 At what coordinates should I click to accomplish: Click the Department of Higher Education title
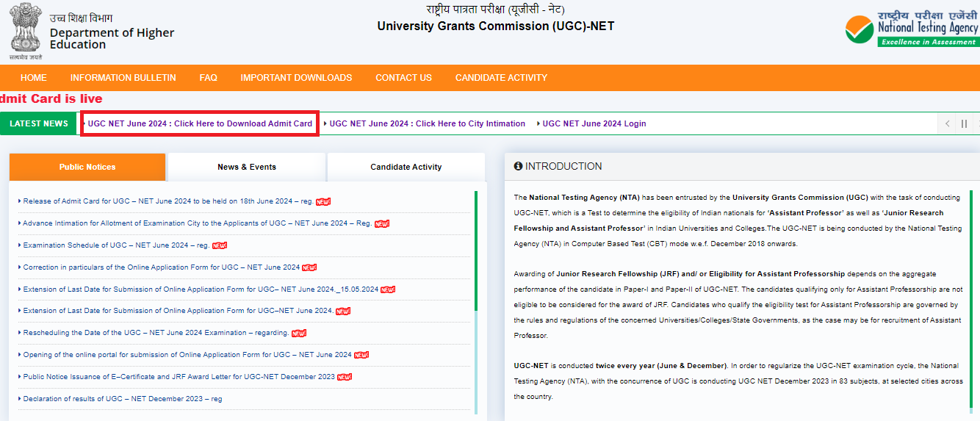[x=112, y=38]
